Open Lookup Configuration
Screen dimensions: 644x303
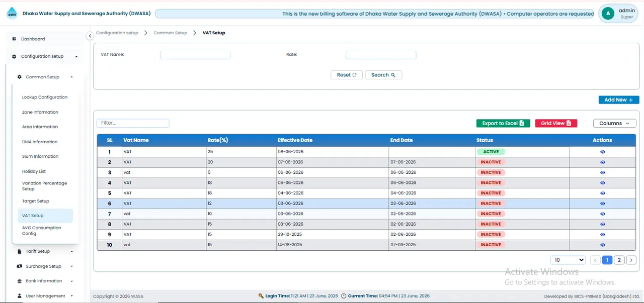(x=45, y=97)
